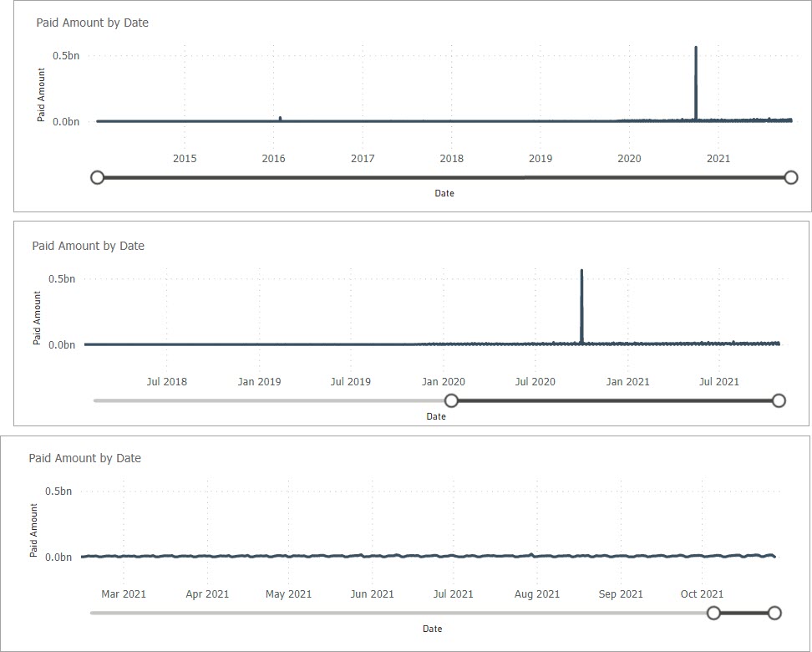Click the Apr 2021 axis label
The height and width of the screenshot is (652, 812).
coord(207,594)
